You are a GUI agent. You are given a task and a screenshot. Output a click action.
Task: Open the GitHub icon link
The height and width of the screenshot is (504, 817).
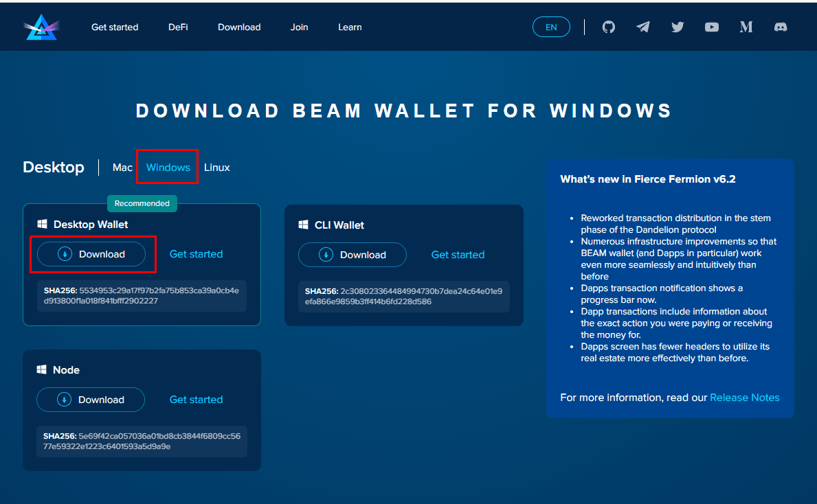click(608, 27)
